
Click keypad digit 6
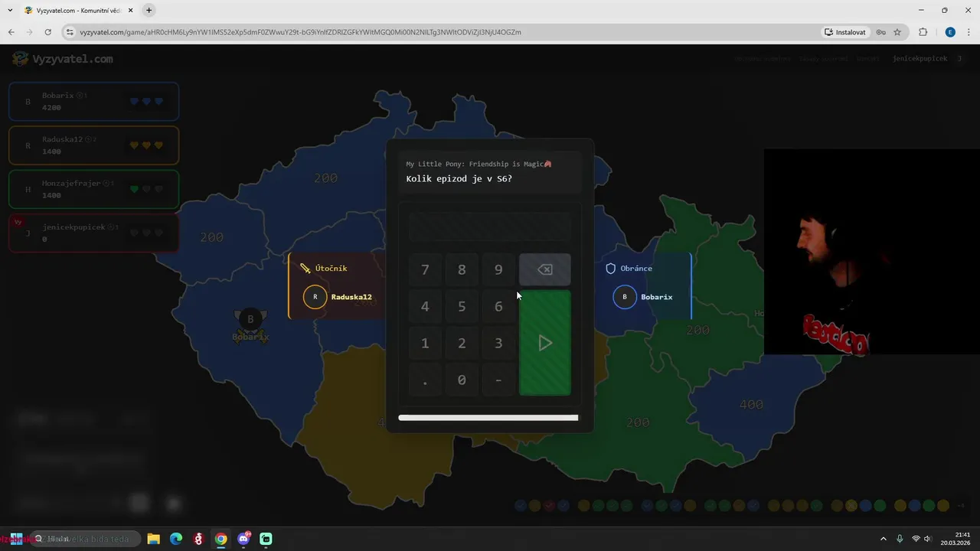(x=498, y=306)
